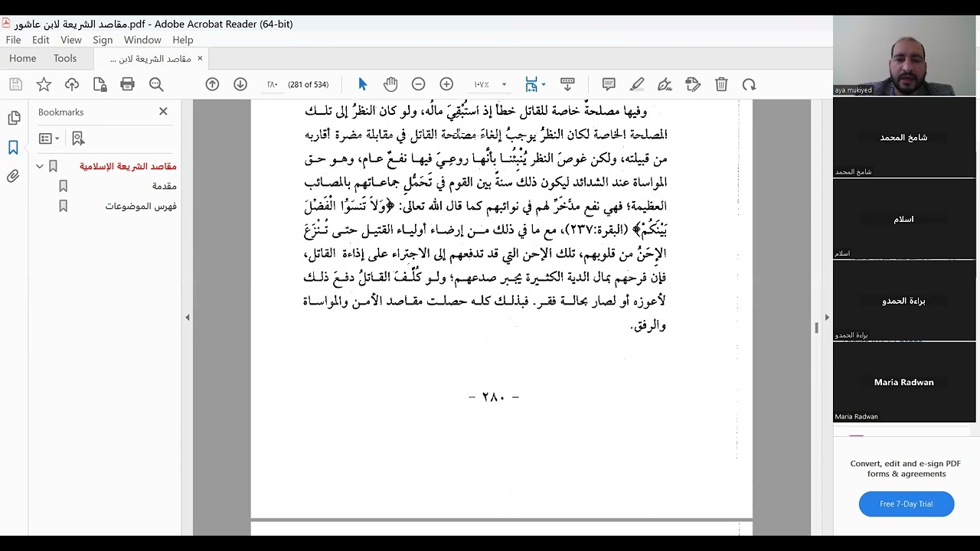
Task: Click the Save file icon
Action: (x=15, y=84)
